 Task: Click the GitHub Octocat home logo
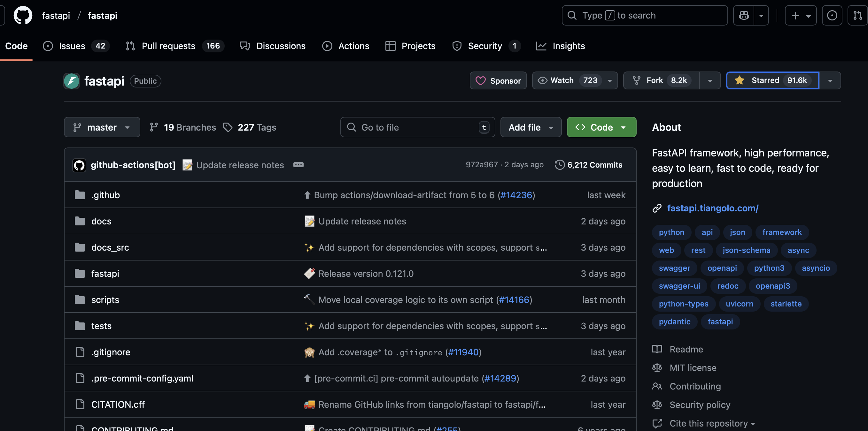pyautogui.click(x=23, y=16)
